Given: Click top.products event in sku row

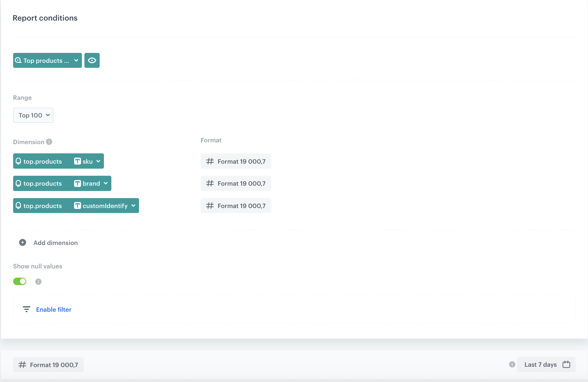Looking at the screenshot, I should tap(39, 161).
